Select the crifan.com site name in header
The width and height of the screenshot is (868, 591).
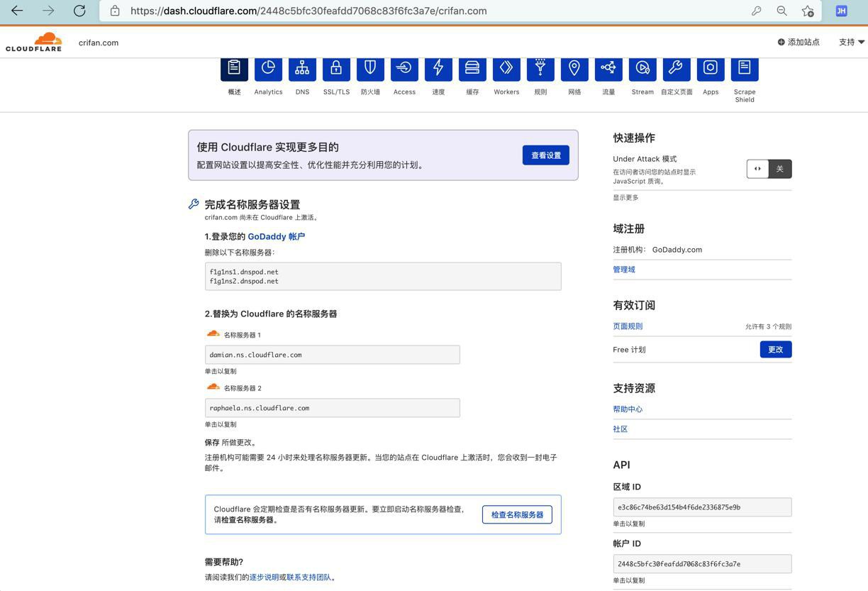[99, 43]
